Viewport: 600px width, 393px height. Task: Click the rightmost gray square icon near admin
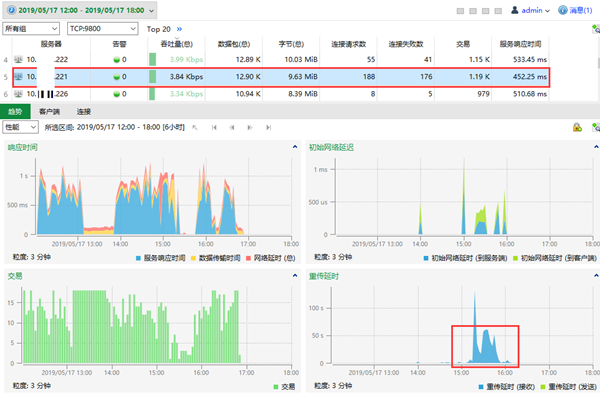click(x=498, y=11)
